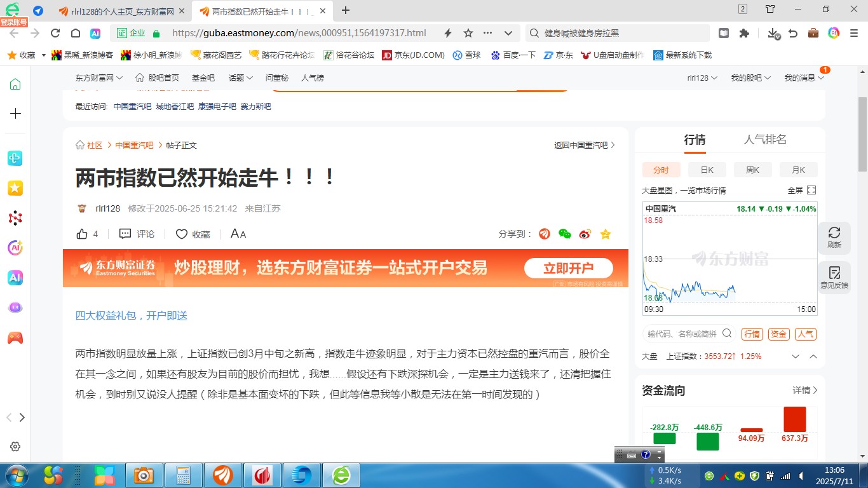Focus the stock code search input
868x488 pixels.
pyautogui.click(x=682, y=334)
